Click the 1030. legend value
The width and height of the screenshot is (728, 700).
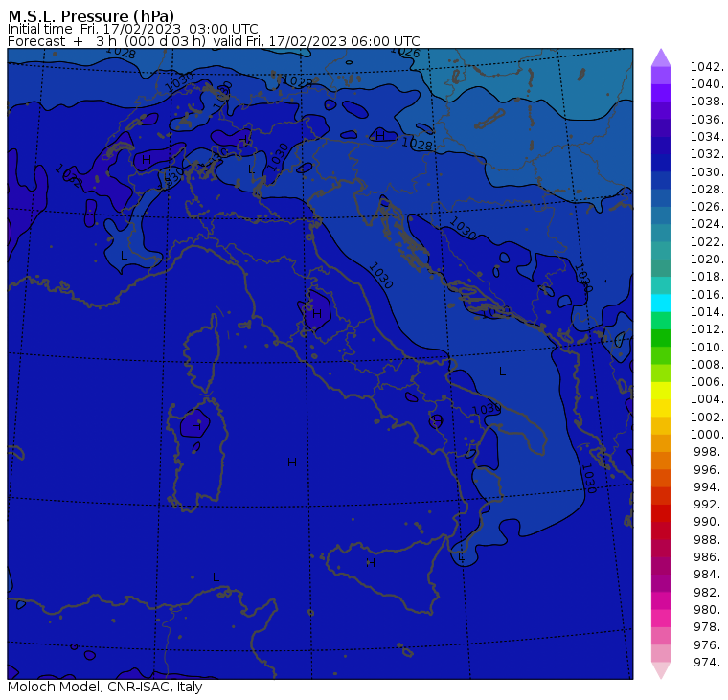coord(707,171)
